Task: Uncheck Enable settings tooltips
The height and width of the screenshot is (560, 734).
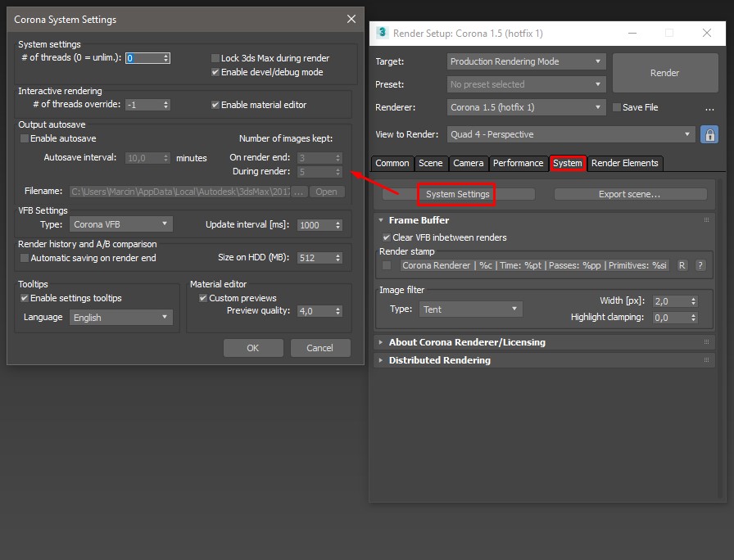Action: click(25, 298)
